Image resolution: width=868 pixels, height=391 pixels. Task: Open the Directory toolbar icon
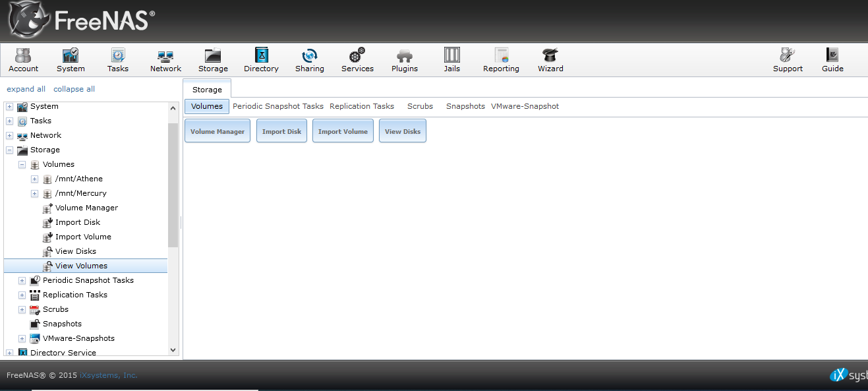click(261, 59)
